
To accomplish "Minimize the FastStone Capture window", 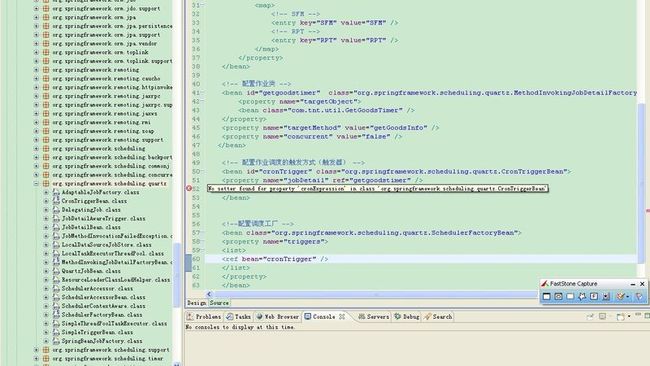I will point(633,284).
